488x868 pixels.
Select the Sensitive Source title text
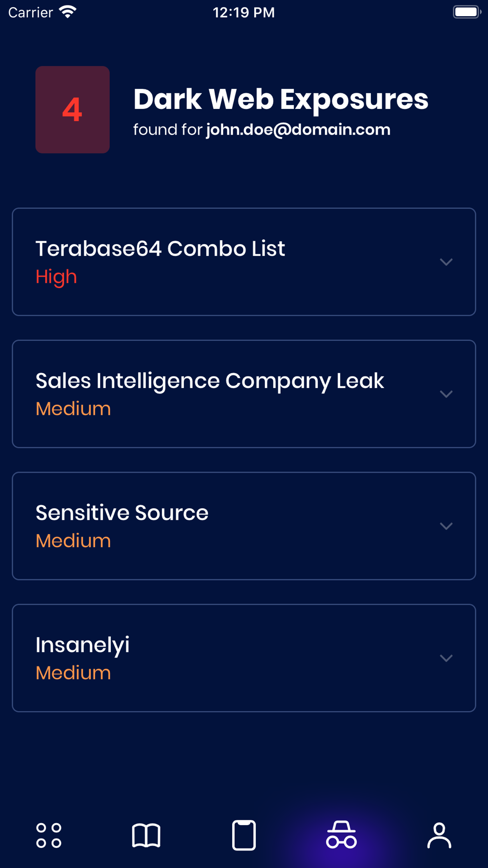point(122,513)
